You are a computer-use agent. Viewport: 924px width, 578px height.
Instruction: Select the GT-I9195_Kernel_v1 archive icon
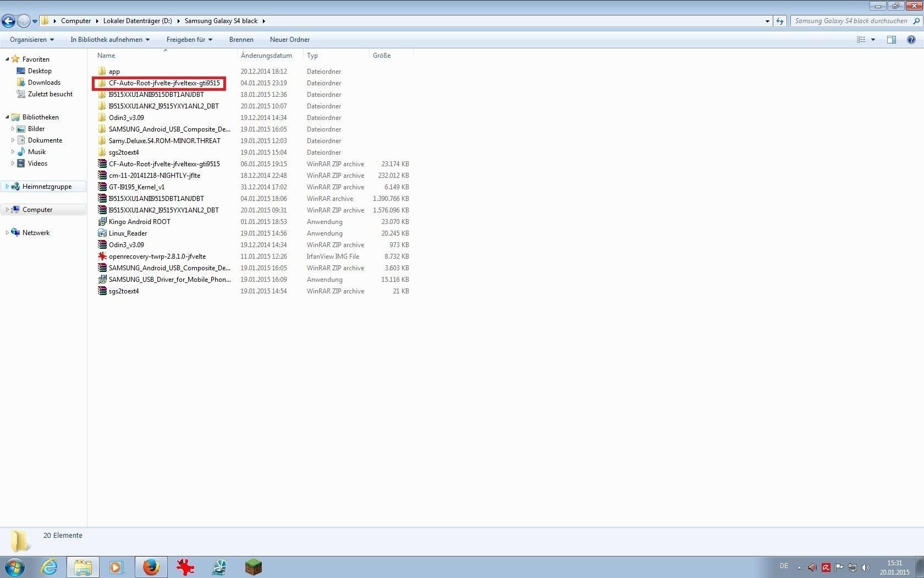pyautogui.click(x=102, y=187)
